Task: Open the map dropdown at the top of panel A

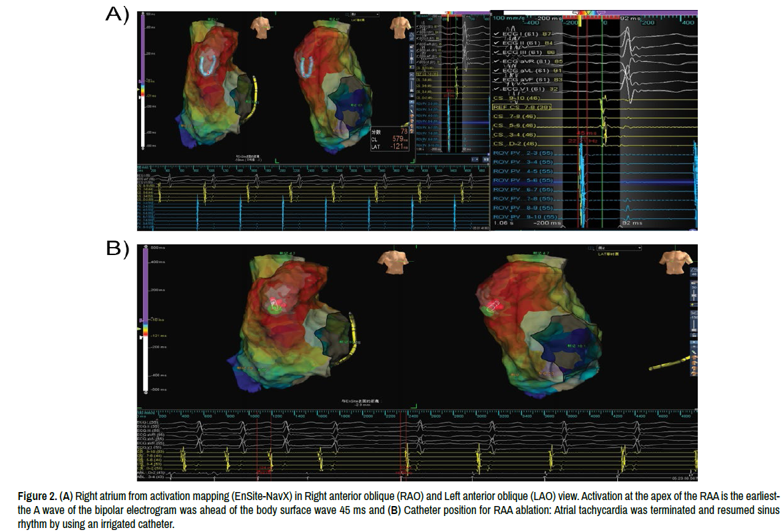Action: (x=365, y=15)
